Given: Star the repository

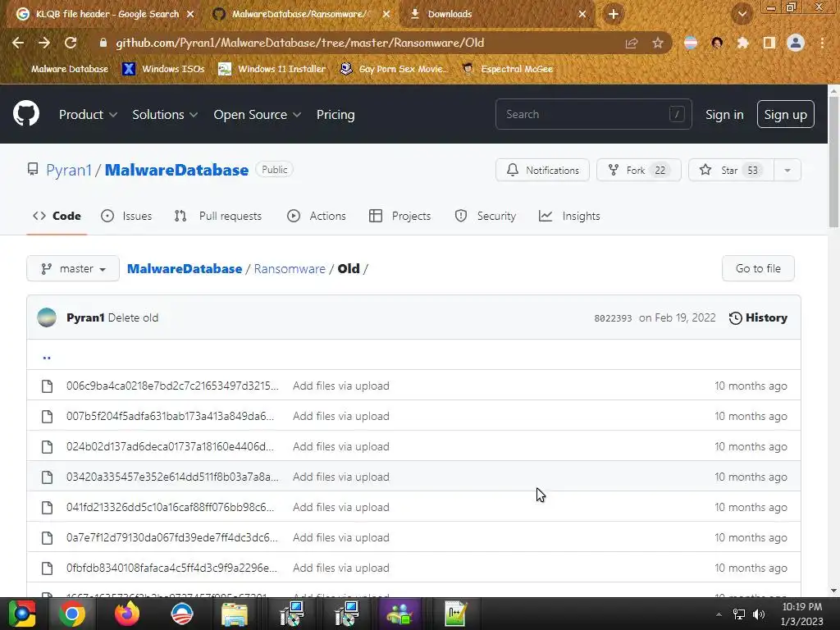Looking at the screenshot, I should [731, 171].
